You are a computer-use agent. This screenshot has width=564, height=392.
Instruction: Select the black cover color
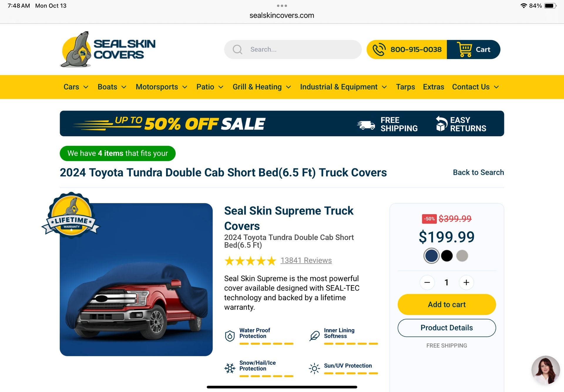(447, 256)
